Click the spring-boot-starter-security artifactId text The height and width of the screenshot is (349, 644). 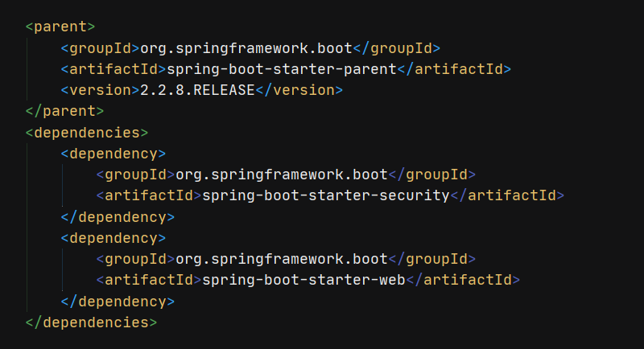(326, 195)
